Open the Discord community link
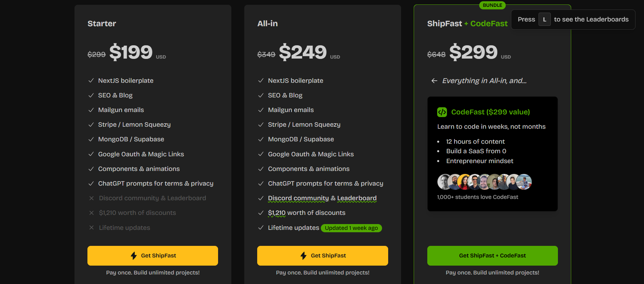Viewport: 644px width, 284px height. [x=298, y=198]
